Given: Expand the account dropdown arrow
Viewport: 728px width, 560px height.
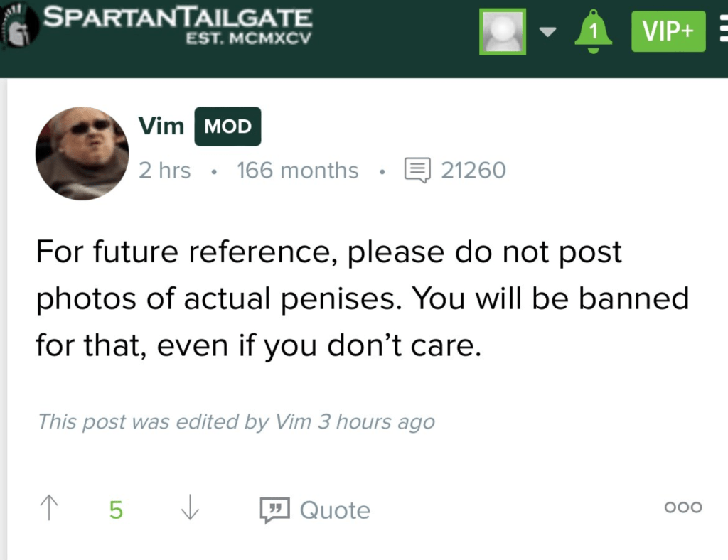Looking at the screenshot, I should 547,32.
